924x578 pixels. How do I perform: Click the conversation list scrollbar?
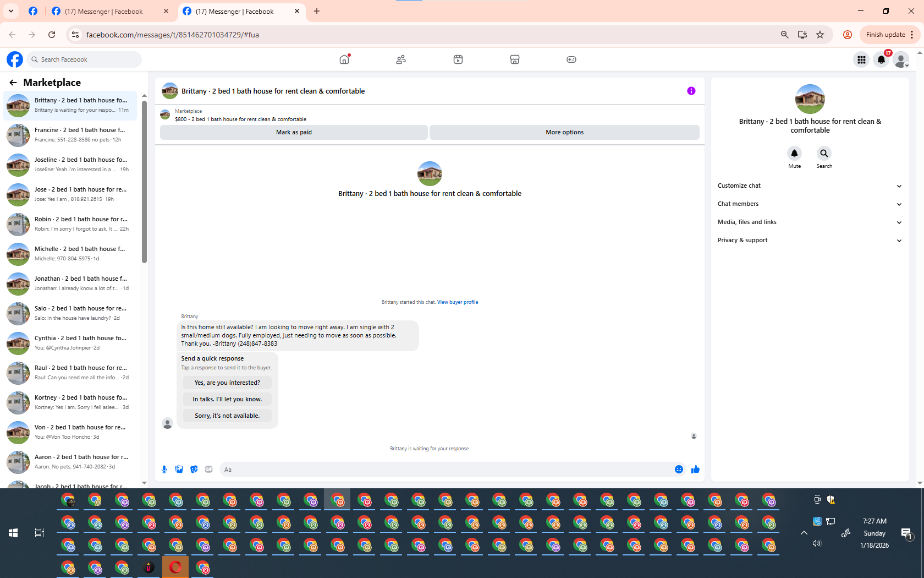144,182
